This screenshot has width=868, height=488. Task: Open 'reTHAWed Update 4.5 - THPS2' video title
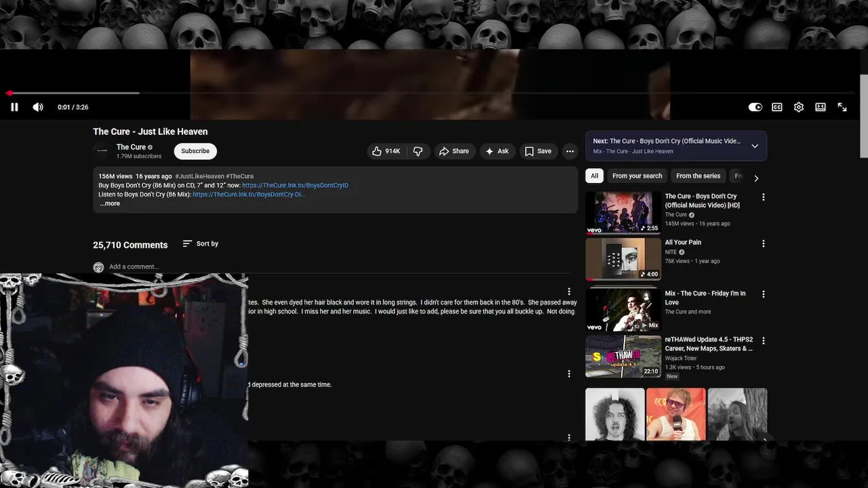[x=709, y=344]
